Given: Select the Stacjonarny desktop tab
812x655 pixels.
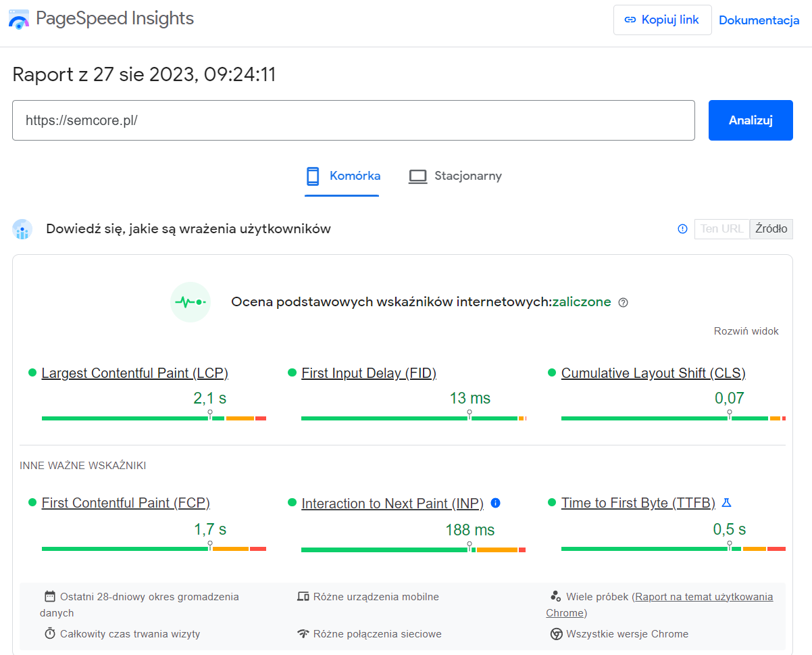Looking at the screenshot, I should pos(455,176).
